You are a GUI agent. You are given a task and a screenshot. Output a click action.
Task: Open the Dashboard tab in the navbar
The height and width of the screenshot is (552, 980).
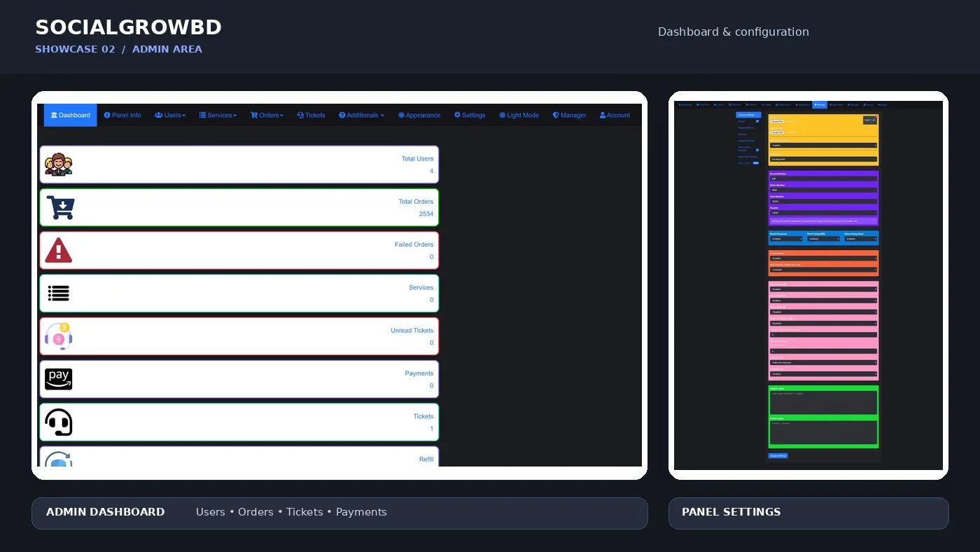tap(71, 115)
